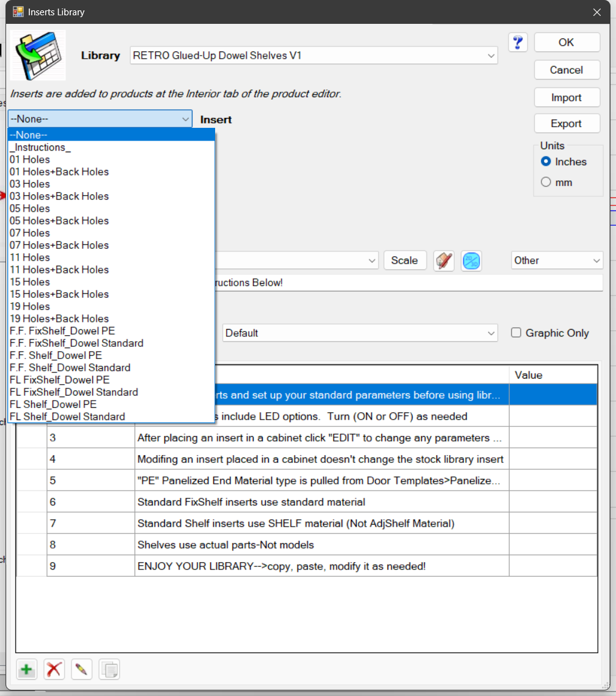Open the Library dropdown list

pyautogui.click(x=313, y=56)
